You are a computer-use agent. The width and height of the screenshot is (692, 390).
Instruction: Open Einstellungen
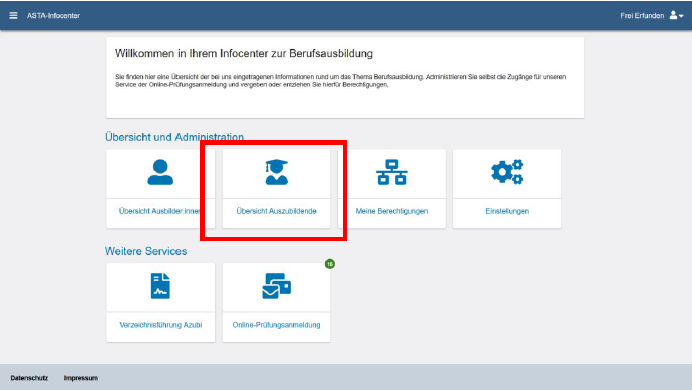[507, 211]
